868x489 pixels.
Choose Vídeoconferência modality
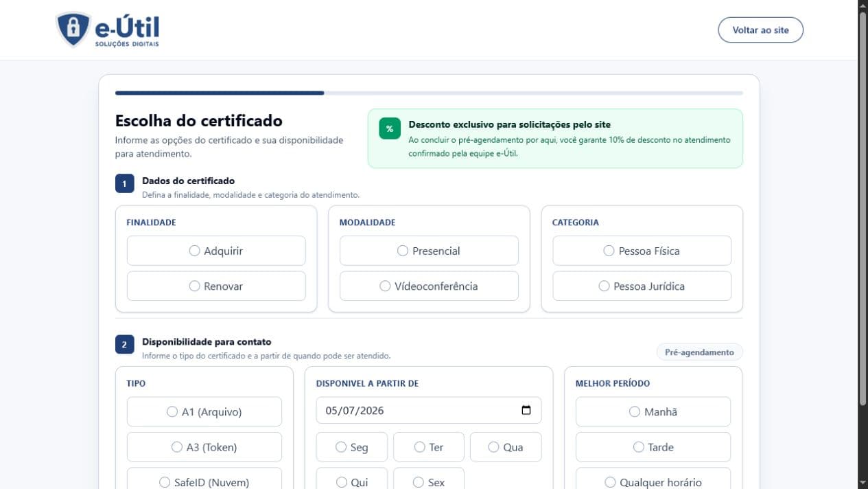tap(429, 286)
